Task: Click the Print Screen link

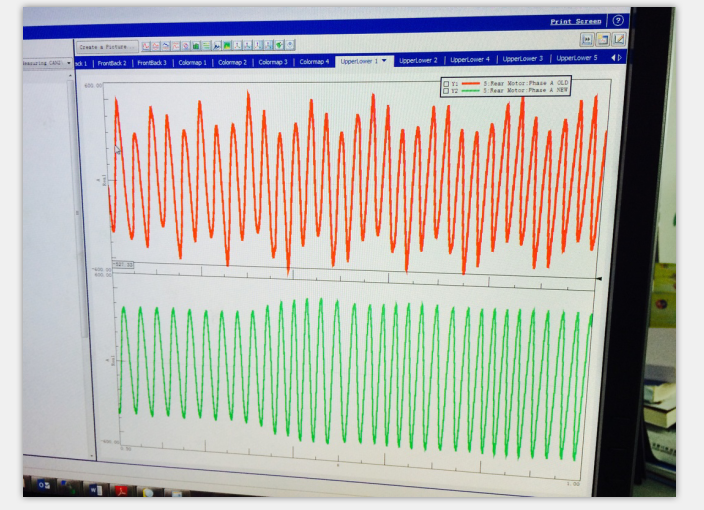Action: click(x=576, y=22)
